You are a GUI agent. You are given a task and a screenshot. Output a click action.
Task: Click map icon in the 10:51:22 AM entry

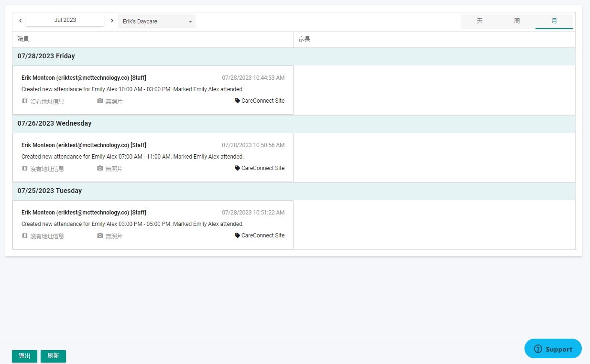25,236
